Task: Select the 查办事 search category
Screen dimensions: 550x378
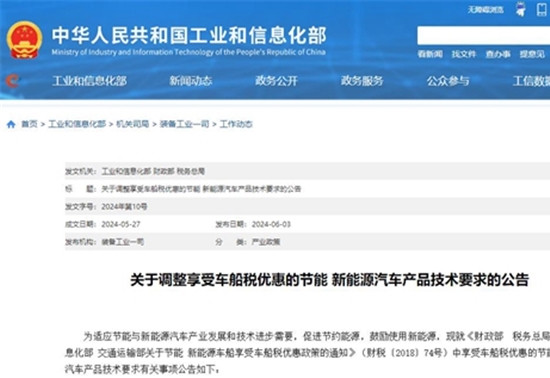Action: tap(497, 54)
